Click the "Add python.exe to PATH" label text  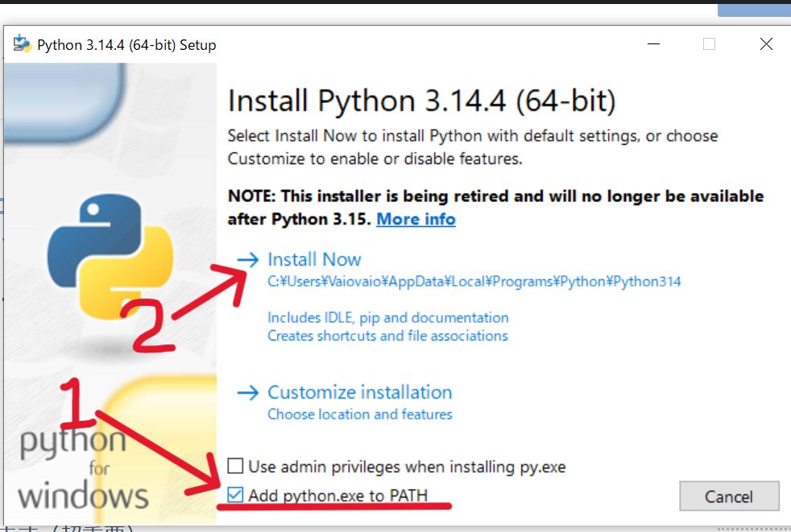pos(338,495)
